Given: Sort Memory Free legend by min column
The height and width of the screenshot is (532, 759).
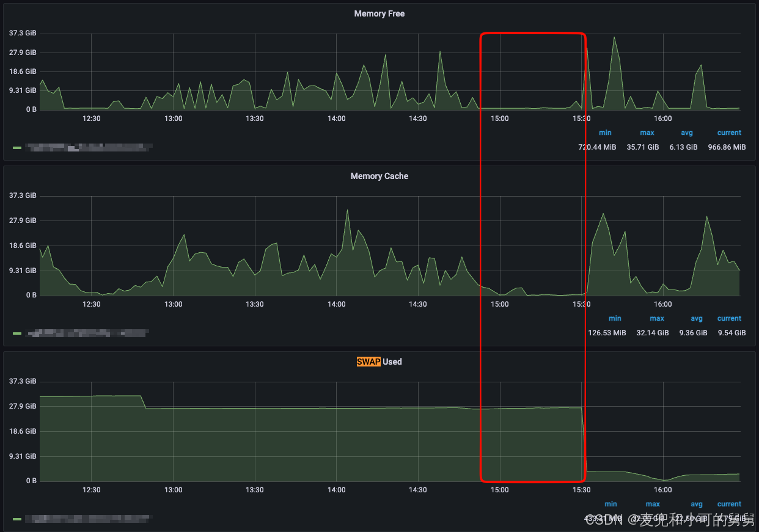Looking at the screenshot, I should (x=605, y=133).
